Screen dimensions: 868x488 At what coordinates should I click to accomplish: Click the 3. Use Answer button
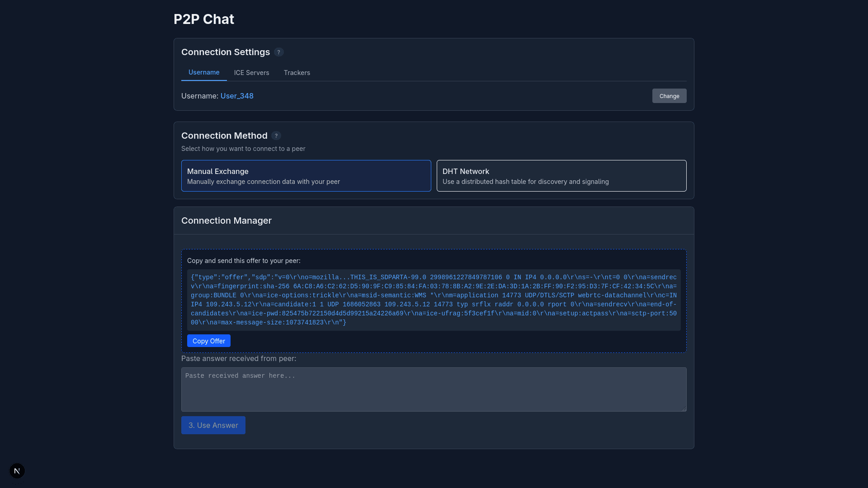[x=213, y=425]
